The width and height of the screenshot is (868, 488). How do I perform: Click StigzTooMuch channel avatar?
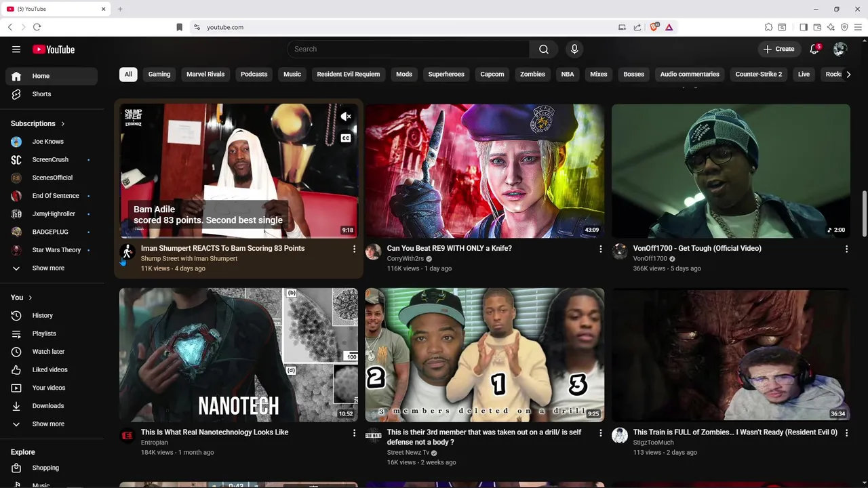pyautogui.click(x=620, y=436)
